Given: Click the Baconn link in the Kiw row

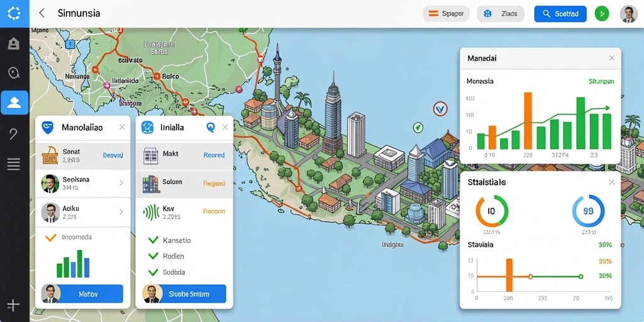Looking at the screenshot, I should (x=214, y=211).
